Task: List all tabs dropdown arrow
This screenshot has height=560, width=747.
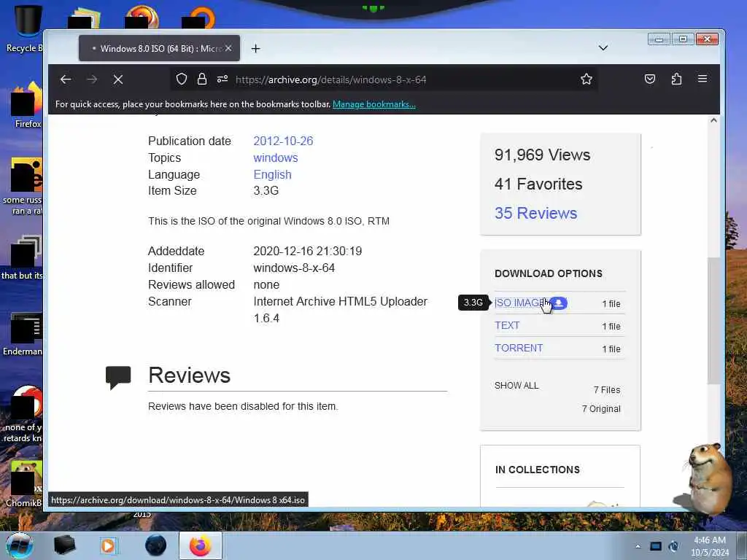Action: (x=603, y=48)
